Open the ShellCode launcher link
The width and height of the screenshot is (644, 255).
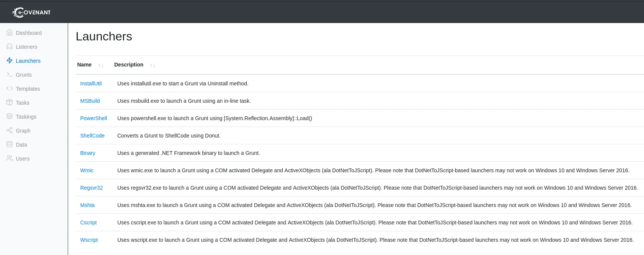click(92, 136)
